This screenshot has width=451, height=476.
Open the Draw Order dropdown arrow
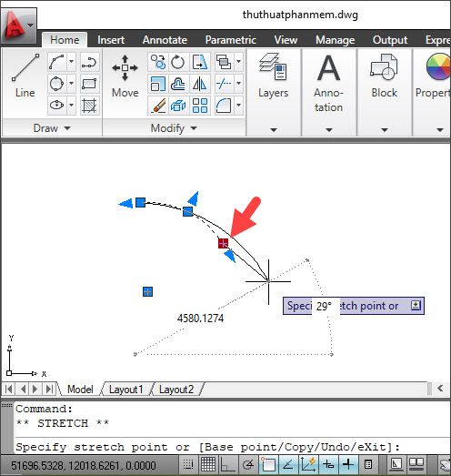click(x=239, y=62)
